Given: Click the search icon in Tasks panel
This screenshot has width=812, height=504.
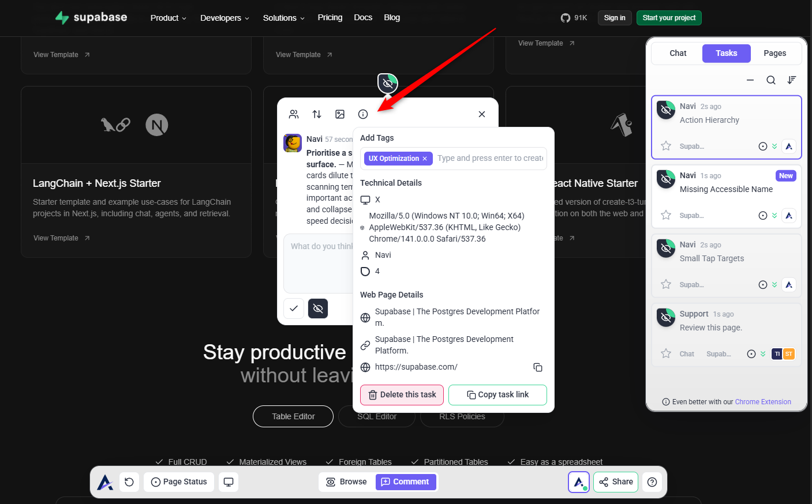Looking at the screenshot, I should click(x=770, y=80).
